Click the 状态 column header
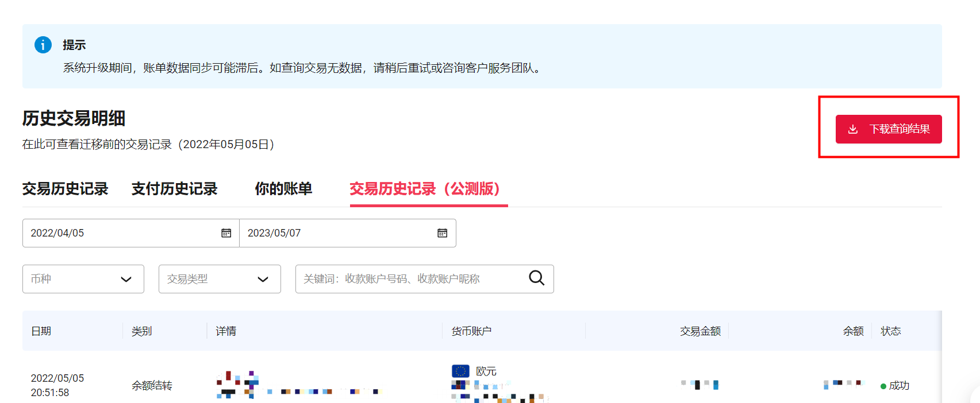This screenshot has width=980, height=403. point(891,331)
